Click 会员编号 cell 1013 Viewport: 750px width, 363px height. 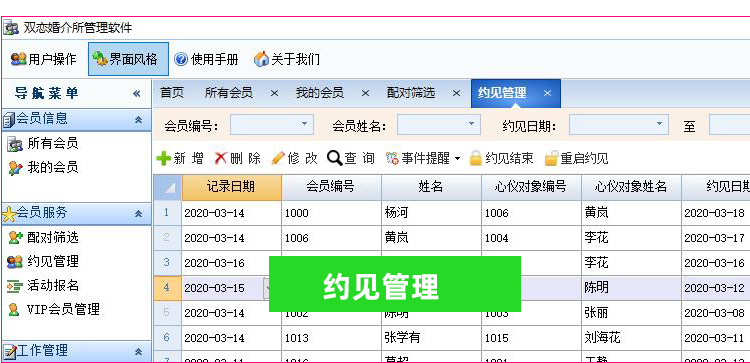331,338
